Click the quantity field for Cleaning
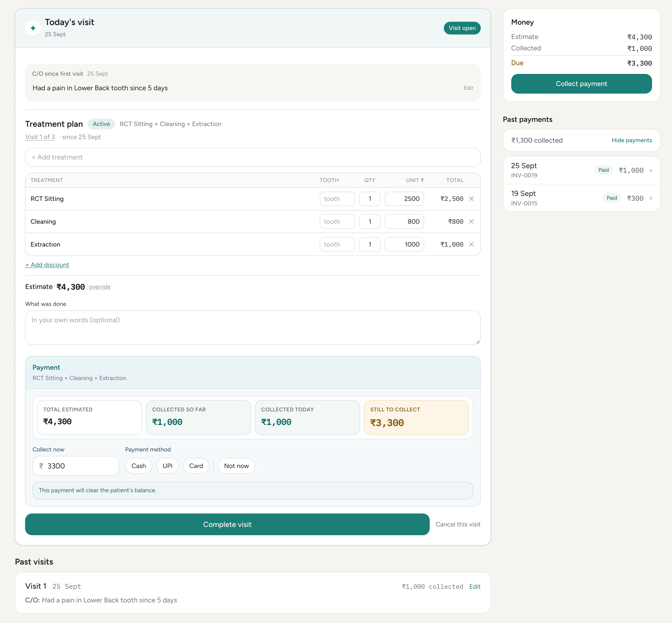 pos(370,221)
